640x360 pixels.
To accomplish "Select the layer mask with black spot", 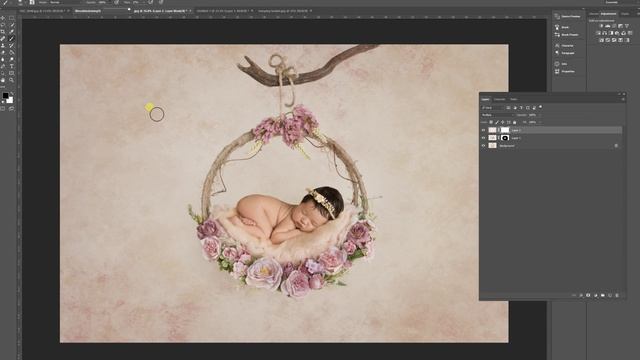I will pos(505,138).
